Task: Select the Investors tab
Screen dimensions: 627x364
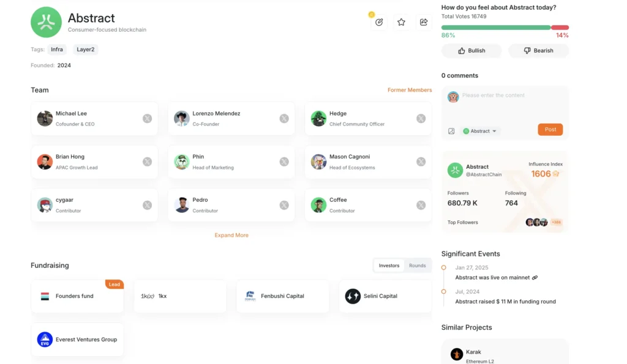Action: (x=389, y=266)
